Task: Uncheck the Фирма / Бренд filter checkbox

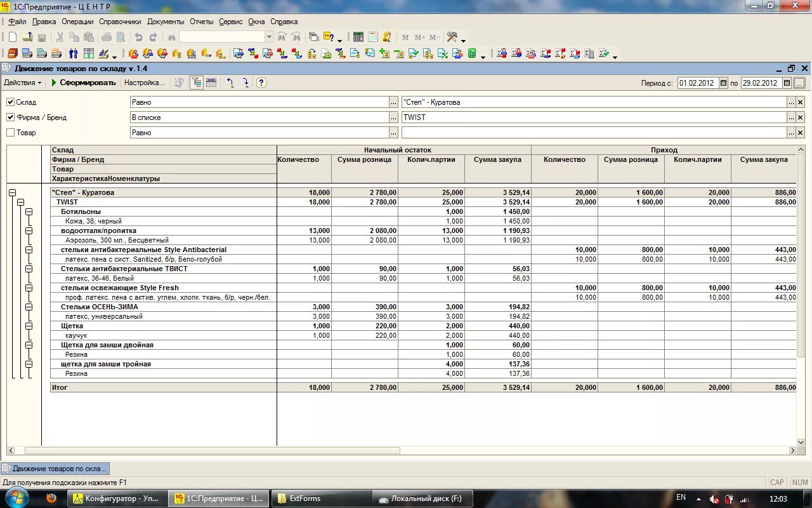Action: 10,117
